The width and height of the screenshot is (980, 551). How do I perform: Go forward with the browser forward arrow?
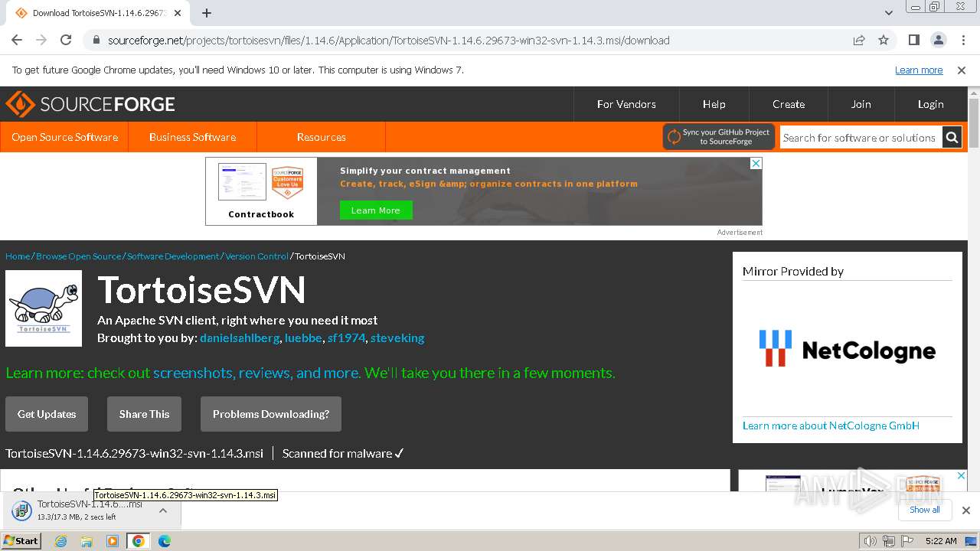pos(41,40)
